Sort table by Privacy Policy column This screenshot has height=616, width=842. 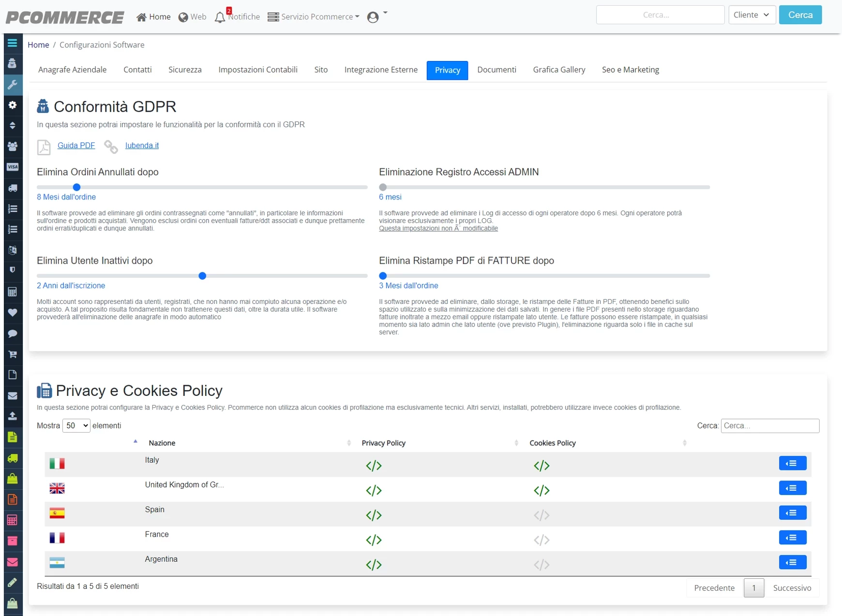384,443
